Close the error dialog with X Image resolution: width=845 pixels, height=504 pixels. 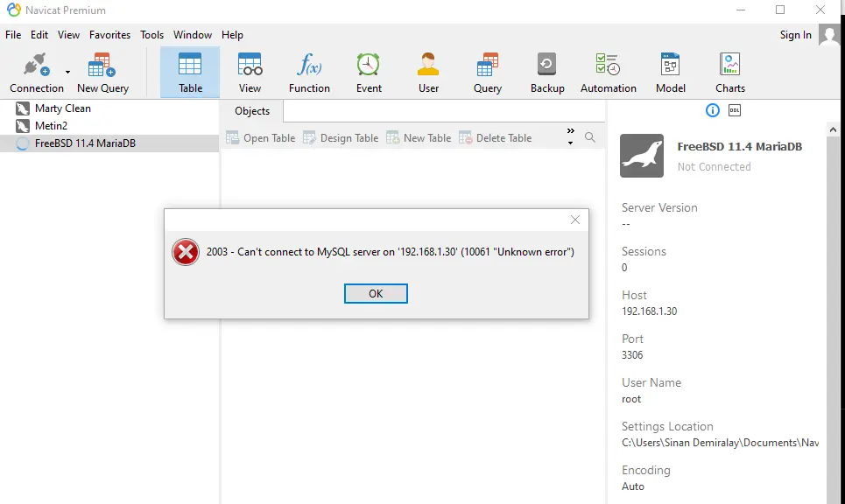575,220
